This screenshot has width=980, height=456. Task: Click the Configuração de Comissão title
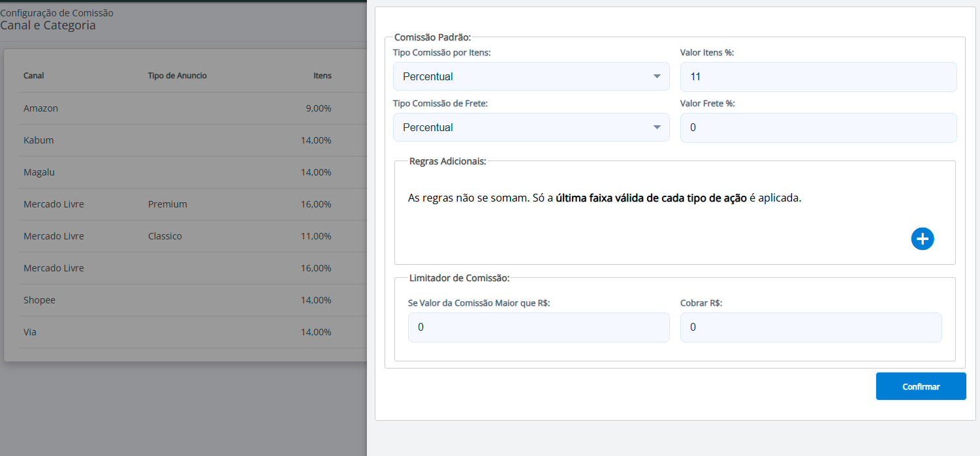pos(57,12)
